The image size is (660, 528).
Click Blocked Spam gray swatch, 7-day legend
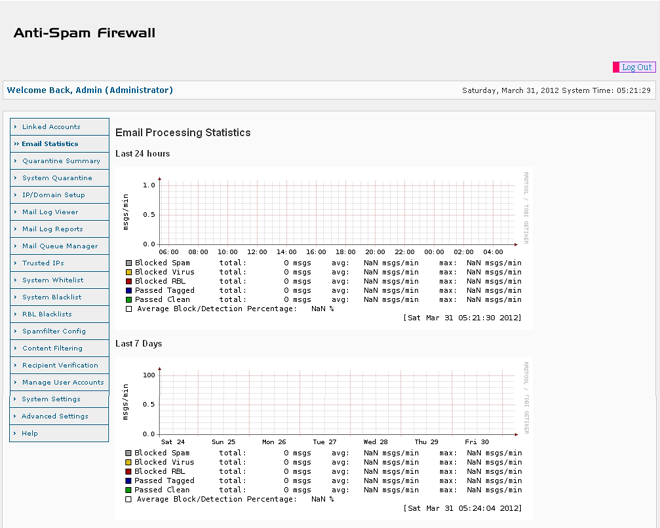(128, 453)
